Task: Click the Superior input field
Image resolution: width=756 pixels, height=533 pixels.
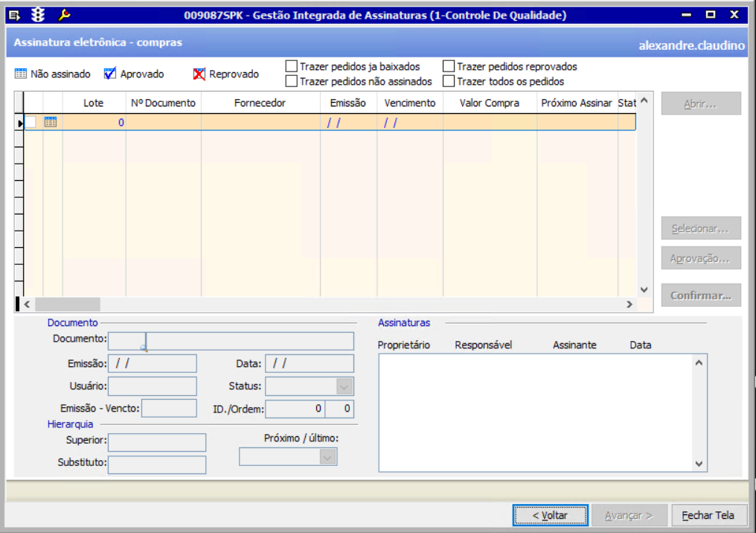Action: (157, 442)
